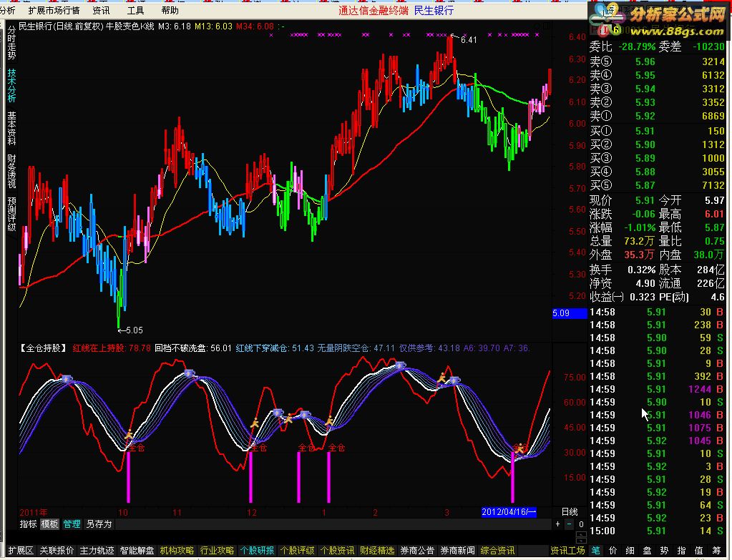
Task: Click the running man signal icon near October
Action: [129, 435]
